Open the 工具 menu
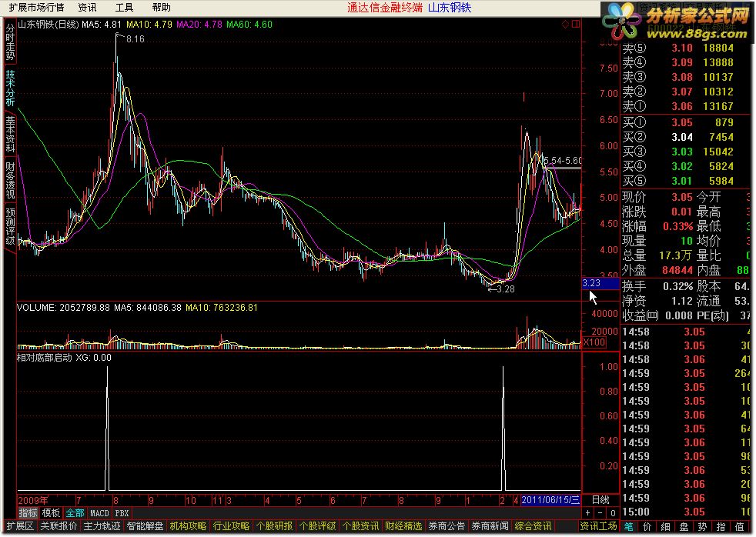 (124, 7)
